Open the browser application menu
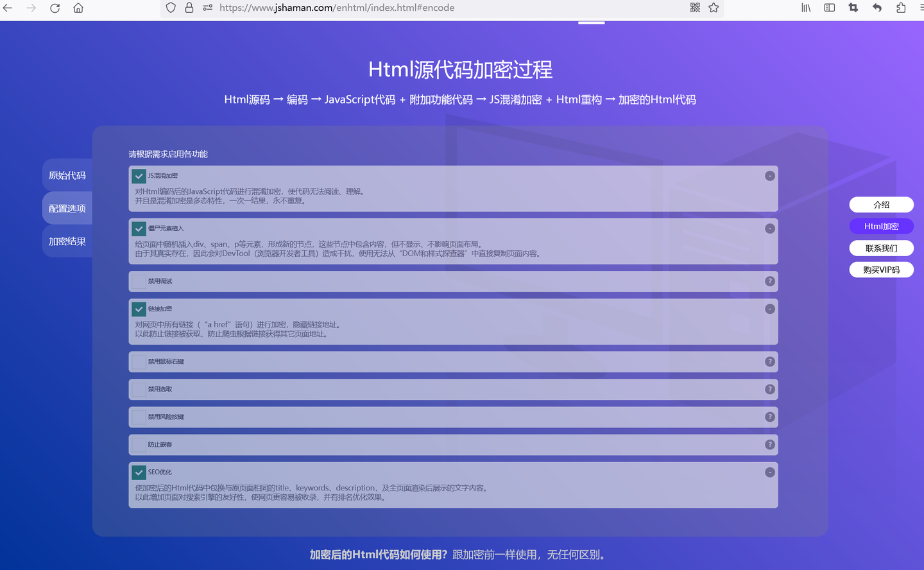This screenshot has height=570, width=924. click(921, 8)
